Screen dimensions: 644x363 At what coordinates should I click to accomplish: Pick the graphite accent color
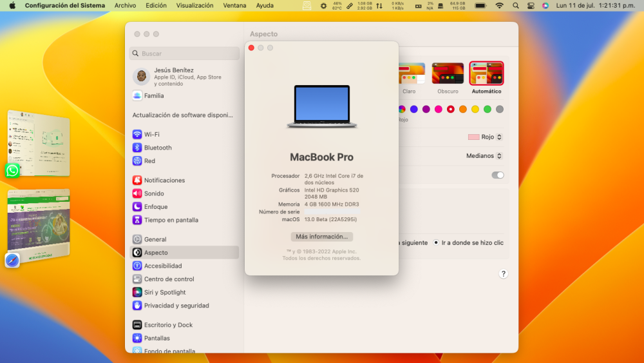(x=500, y=109)
